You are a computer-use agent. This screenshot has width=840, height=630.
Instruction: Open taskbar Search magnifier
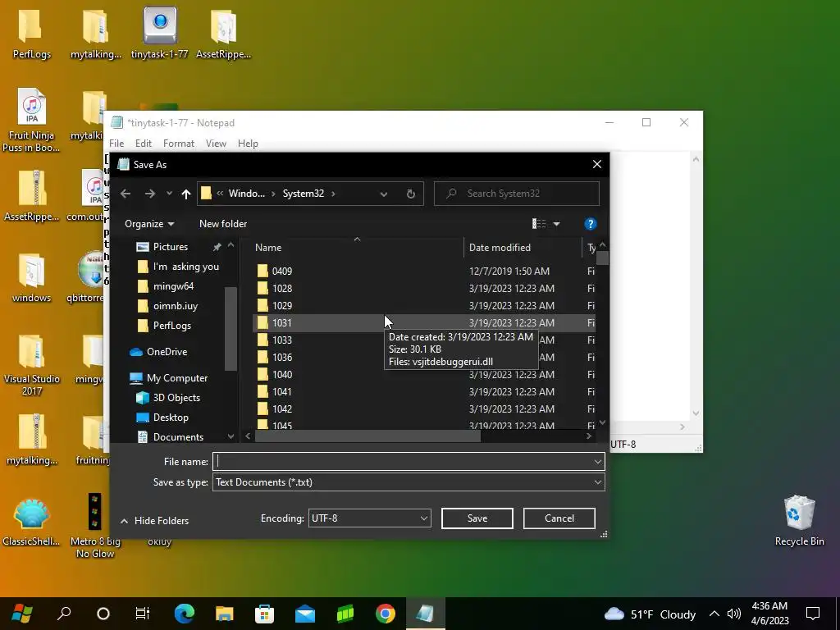[63, 614]
